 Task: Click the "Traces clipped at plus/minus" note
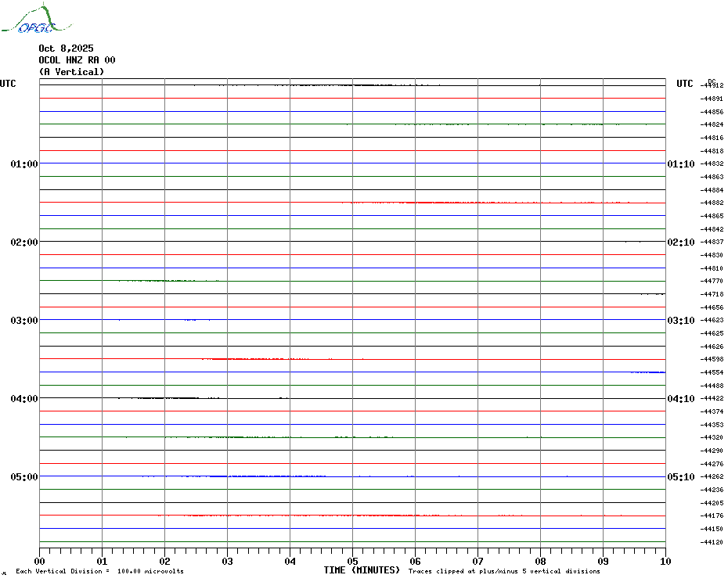[504, 571]
